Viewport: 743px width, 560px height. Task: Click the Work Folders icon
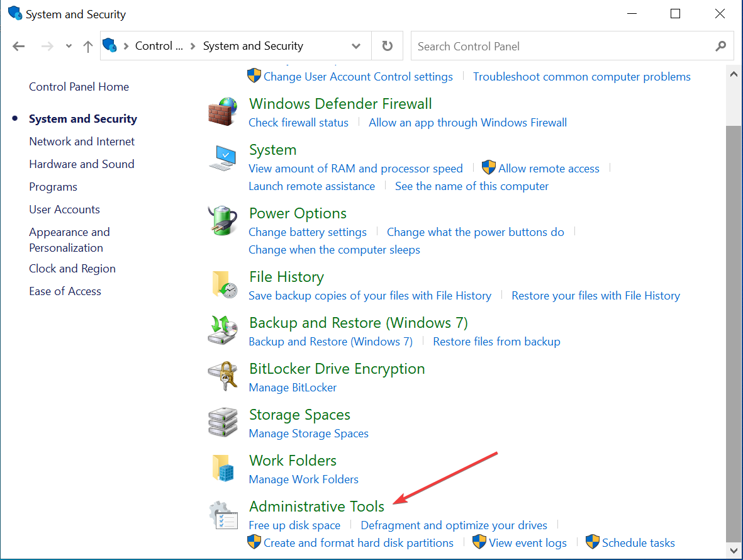224,468
